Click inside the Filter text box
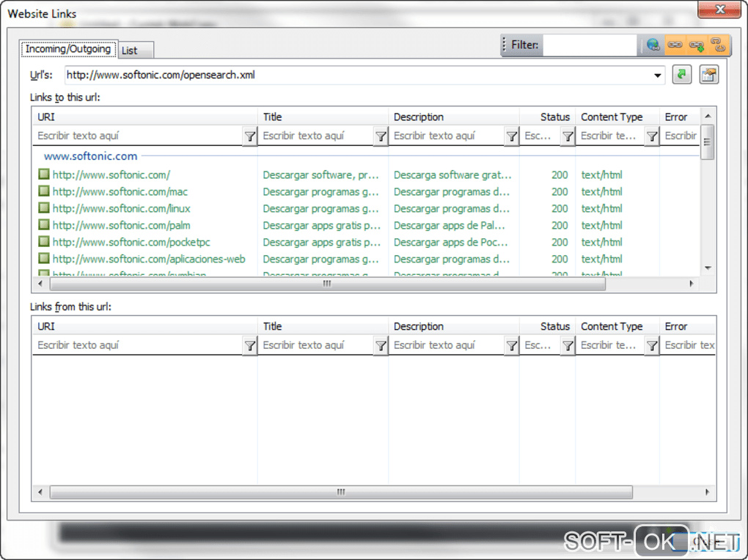This screenshot has width=748, height=560. tap(590, 45)
